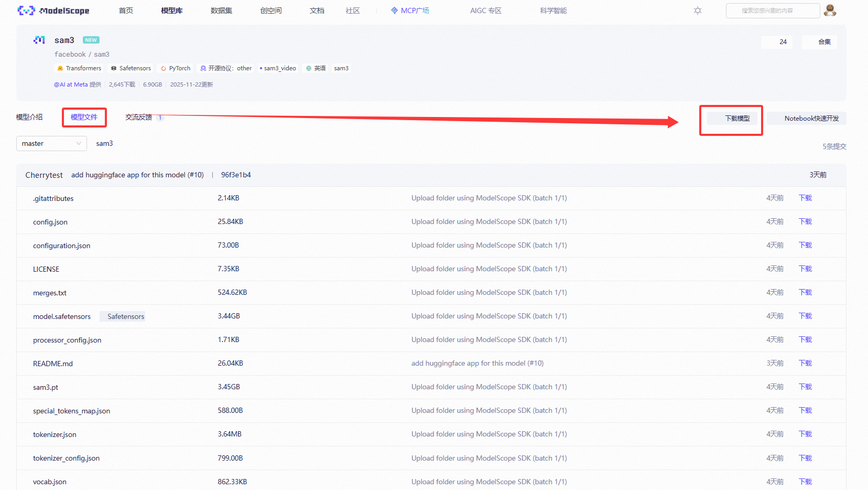
Task: Open the 数据集 menu
Action: [221, 10]
